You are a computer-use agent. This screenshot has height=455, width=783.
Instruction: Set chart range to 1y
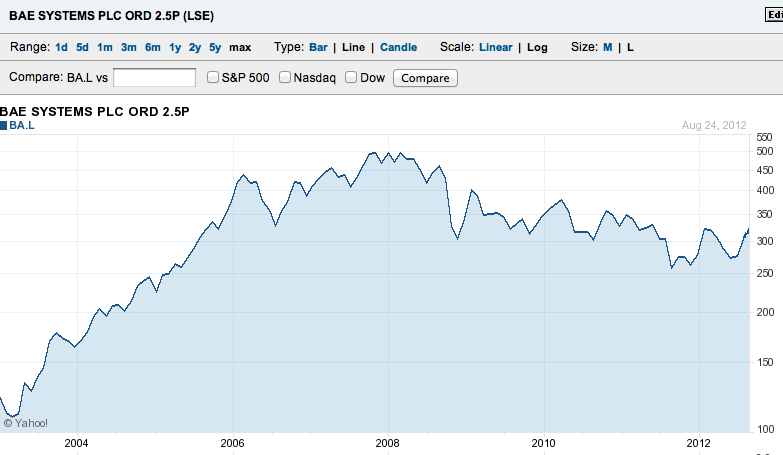tap(175, 47)
